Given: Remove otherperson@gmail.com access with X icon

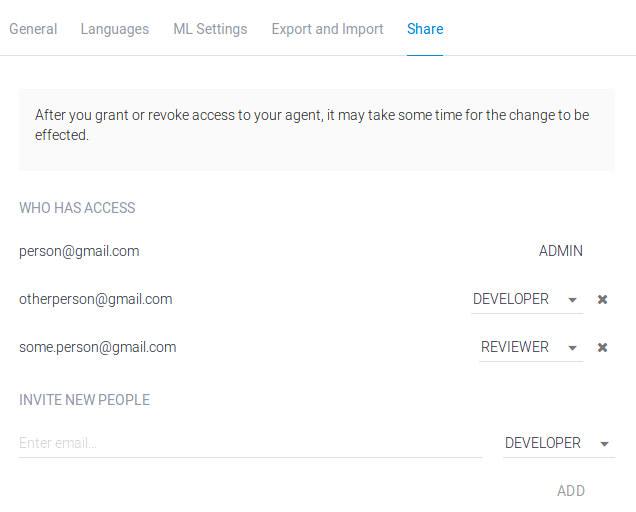Looking at the screenshot, I should point(602,299).
